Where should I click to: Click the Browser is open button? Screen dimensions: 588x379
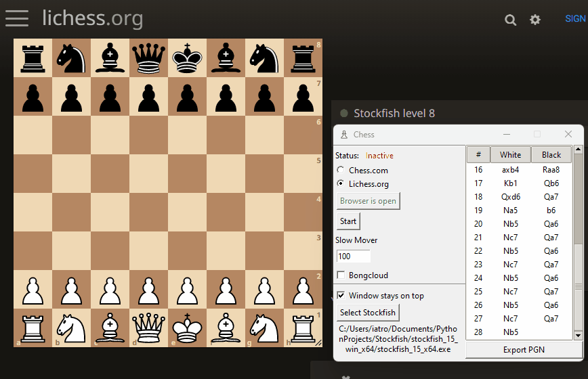(x=369, y=201)
